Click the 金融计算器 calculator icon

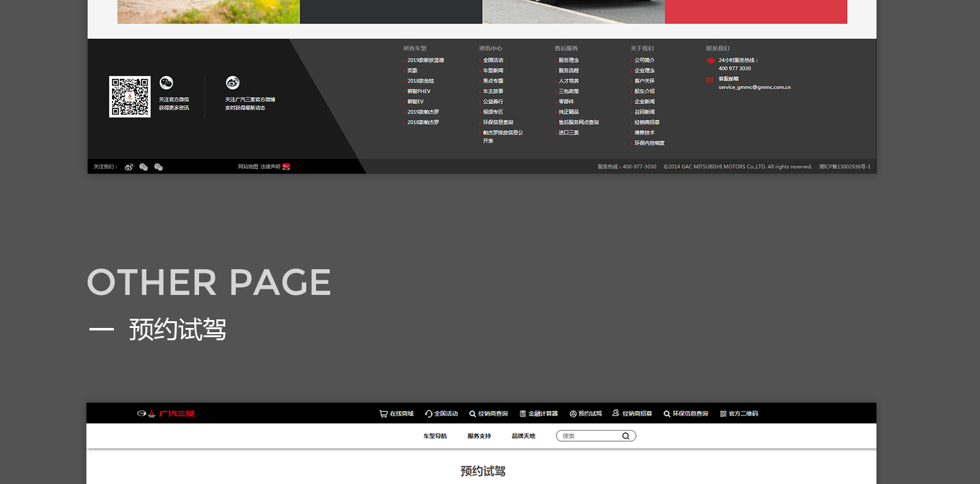coord(522,414)
